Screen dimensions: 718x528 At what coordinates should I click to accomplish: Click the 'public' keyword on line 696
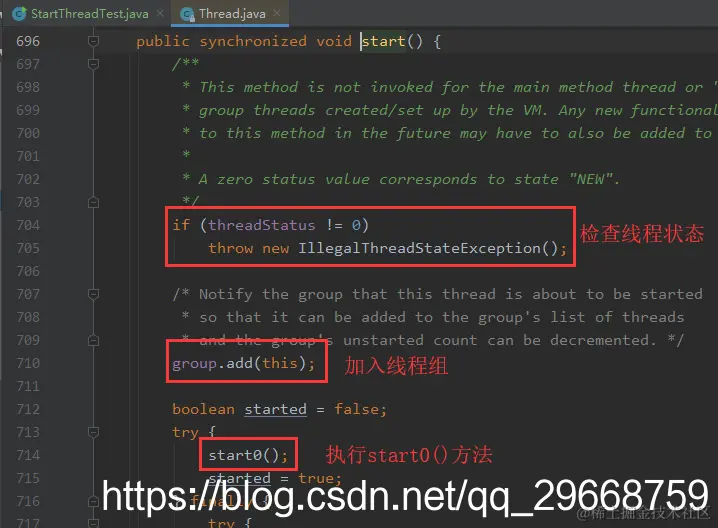163,41
